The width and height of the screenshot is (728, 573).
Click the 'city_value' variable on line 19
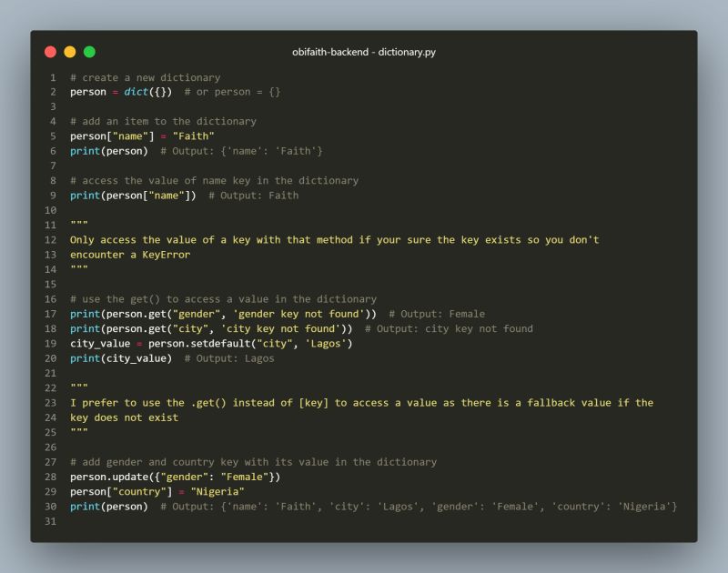[100, 344]
